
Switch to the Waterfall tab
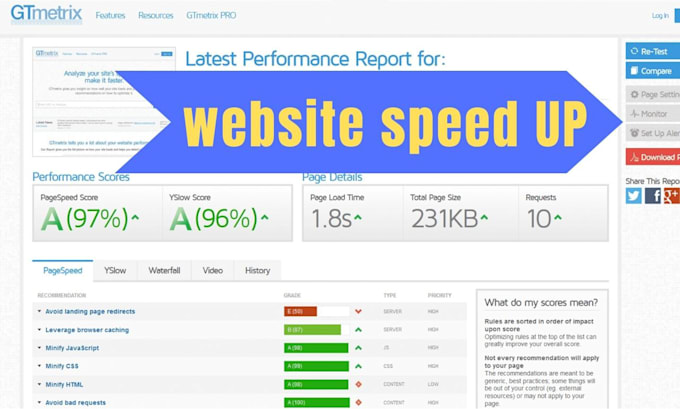point(164,271)
